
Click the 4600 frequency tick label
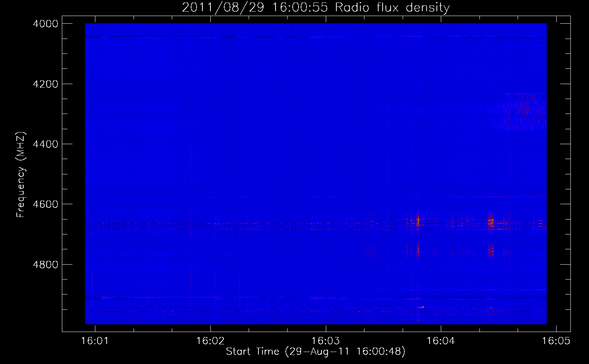click(46, 204)
